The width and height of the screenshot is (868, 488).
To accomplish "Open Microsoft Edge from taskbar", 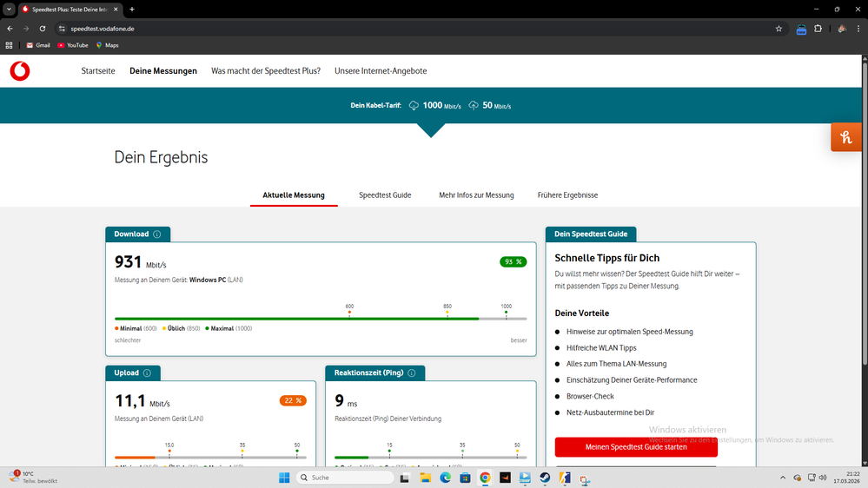I will point(445,478).
